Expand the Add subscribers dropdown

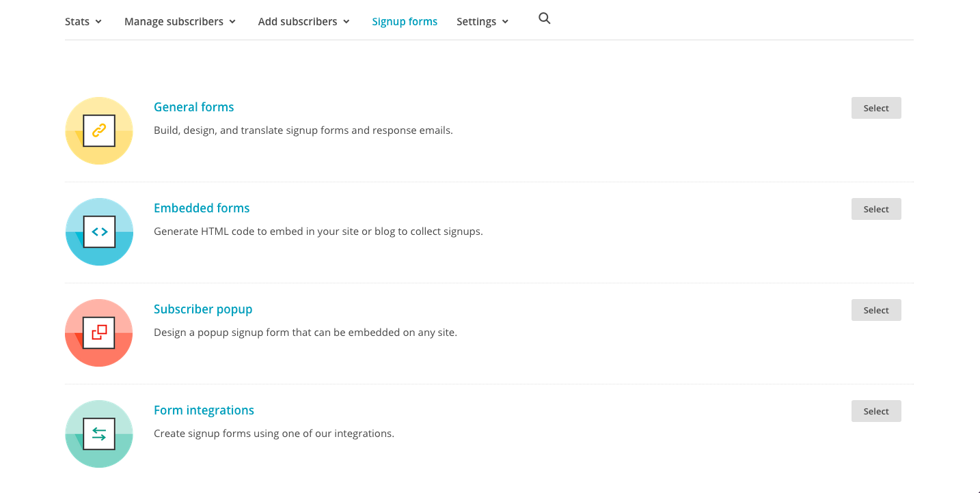pos(303,21)
